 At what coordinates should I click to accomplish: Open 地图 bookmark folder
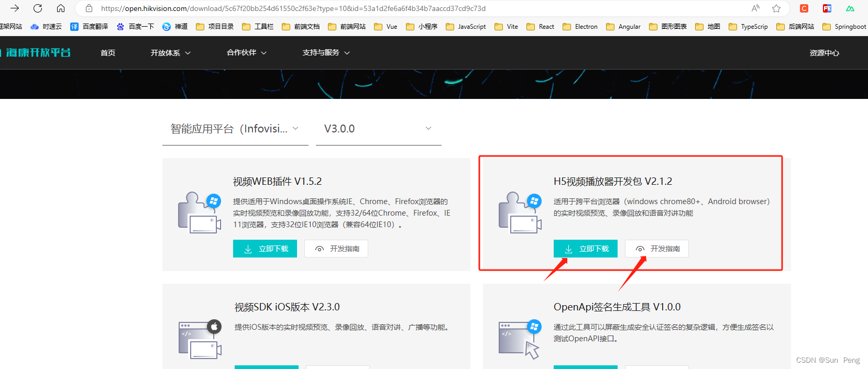(708, 27)
